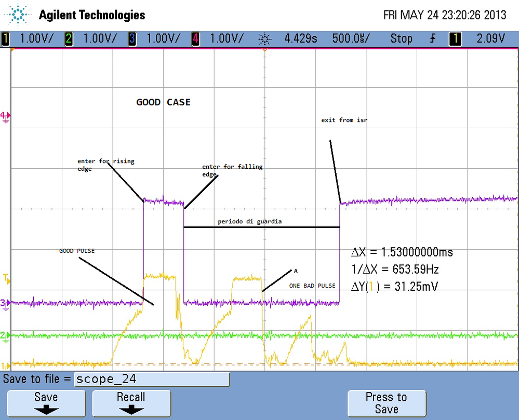The image size is (519, 420).
Task: Click the orange trigger time reference marker
Action: click(x=264, y=49)
